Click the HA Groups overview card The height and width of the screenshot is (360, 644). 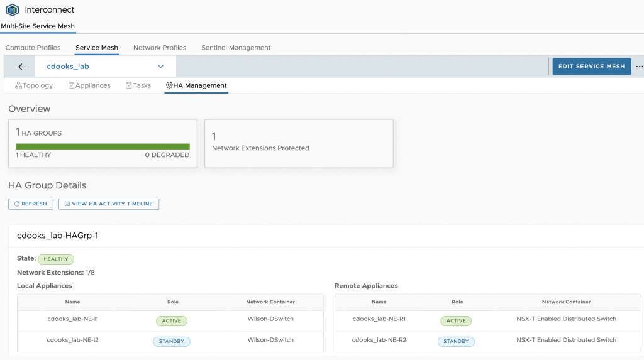[103, 144]
